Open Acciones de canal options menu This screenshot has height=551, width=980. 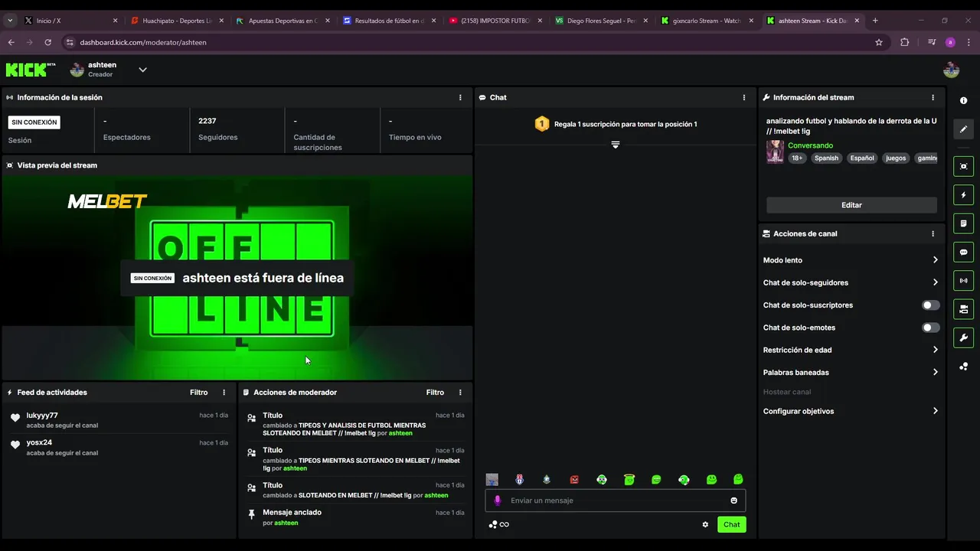[933, 233]
